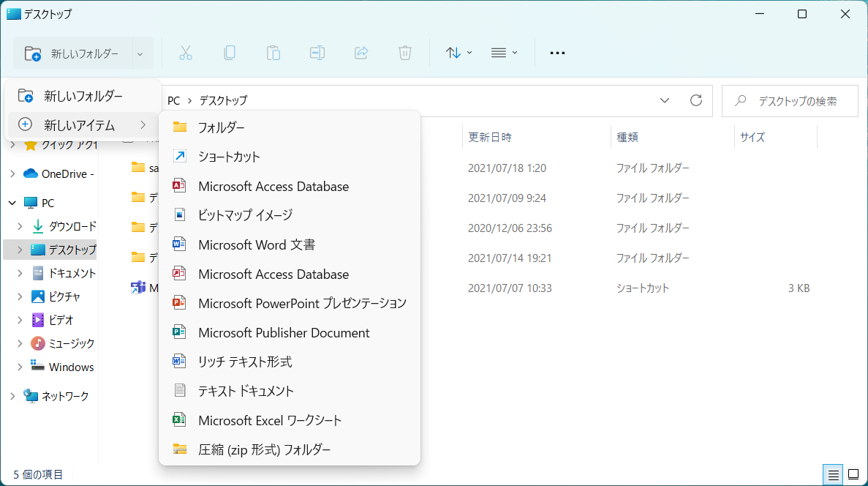Screen dimensions: 868x486
Task: Choose テキスト ドキュメント
Action: [290, 391]
